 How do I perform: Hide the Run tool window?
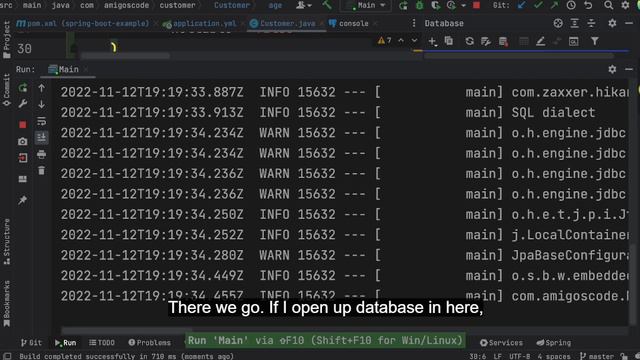tap(629, 69)
